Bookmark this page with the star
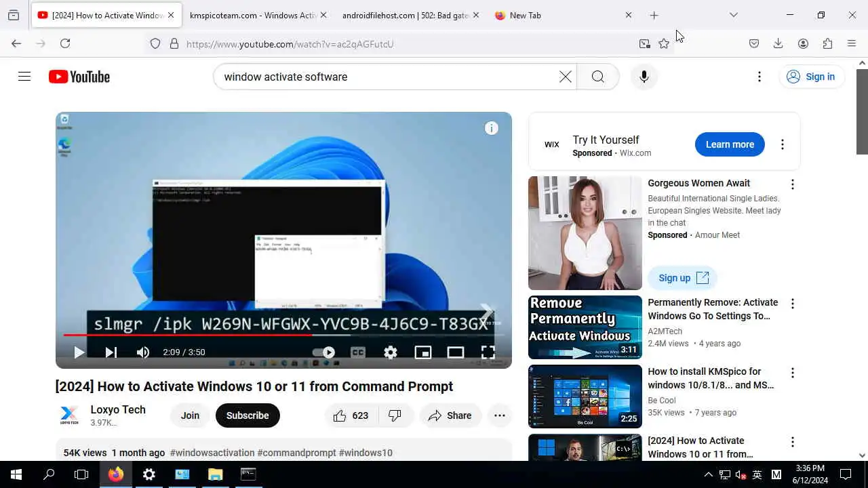868x488 pixels. (x=664, y=43)
